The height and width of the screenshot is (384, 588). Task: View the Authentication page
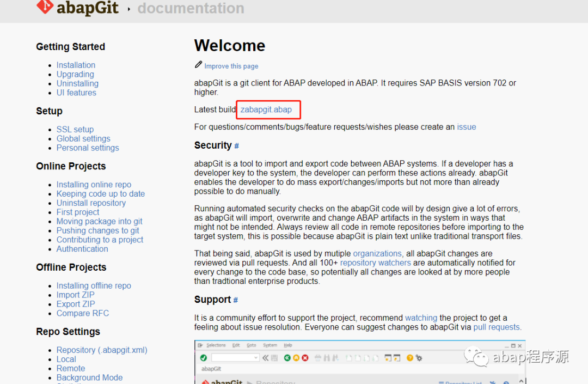82,248
